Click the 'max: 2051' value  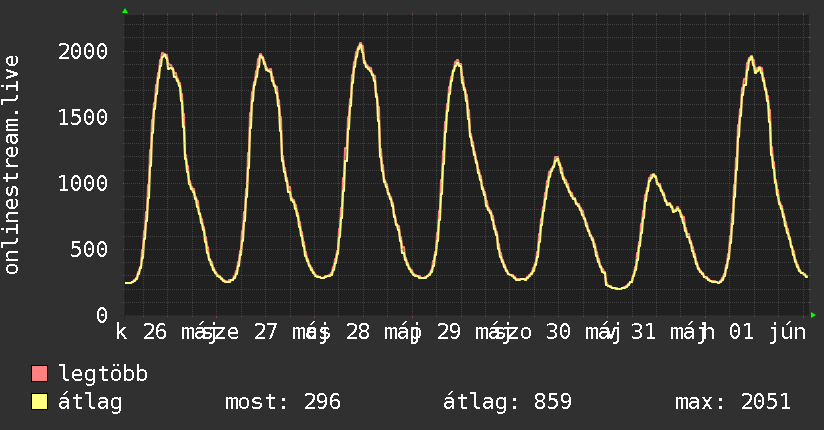click(x=733, y=402)
